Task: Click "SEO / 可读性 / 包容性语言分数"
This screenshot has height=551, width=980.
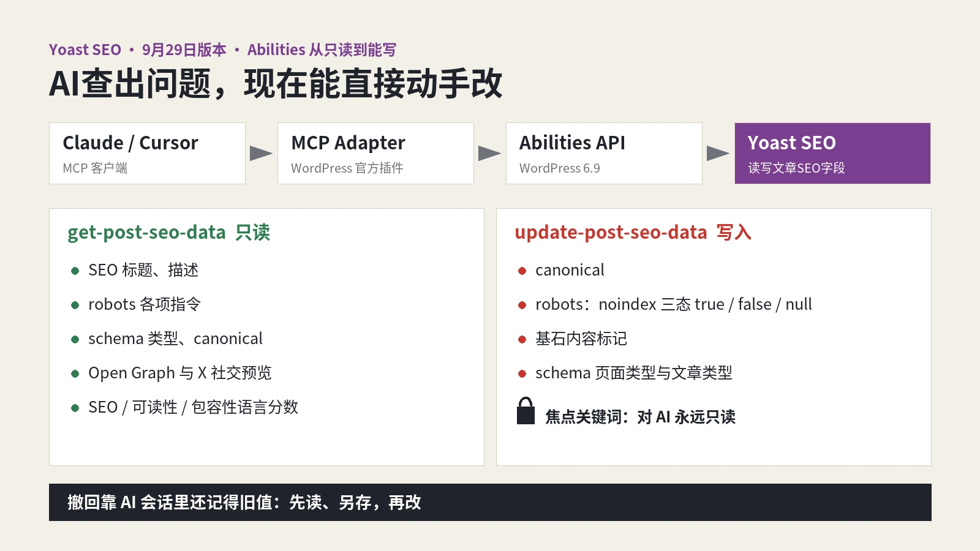Action: click(x=194, y=407)
